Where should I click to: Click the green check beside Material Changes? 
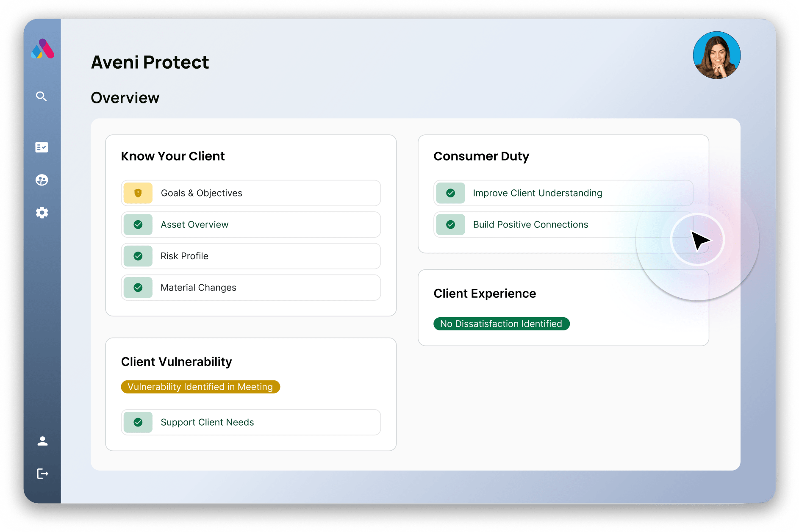tap(138, 288)
